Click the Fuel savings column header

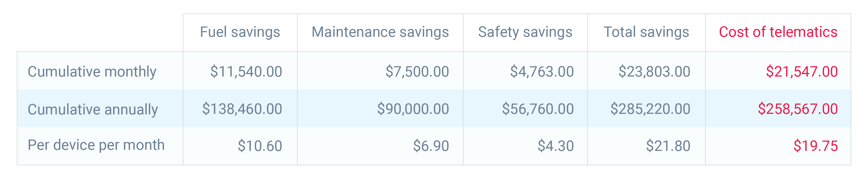tap(240, 32)
